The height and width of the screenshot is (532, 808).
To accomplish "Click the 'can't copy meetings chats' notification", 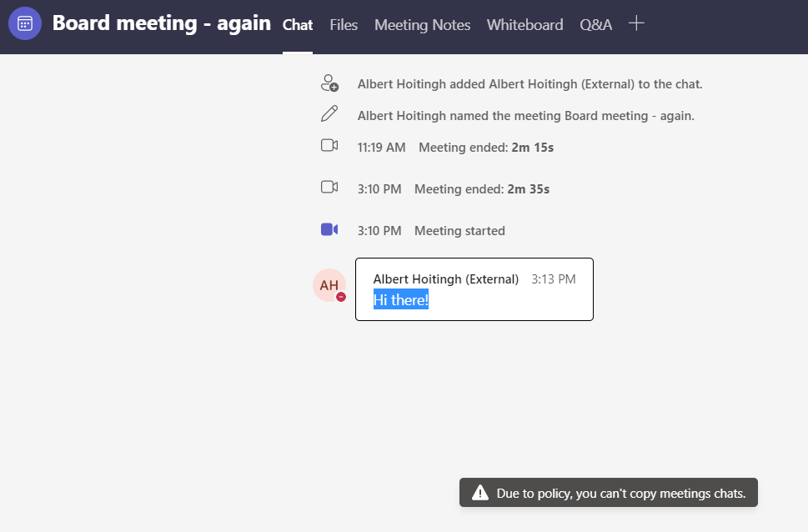I will click(x=620, y=493).
